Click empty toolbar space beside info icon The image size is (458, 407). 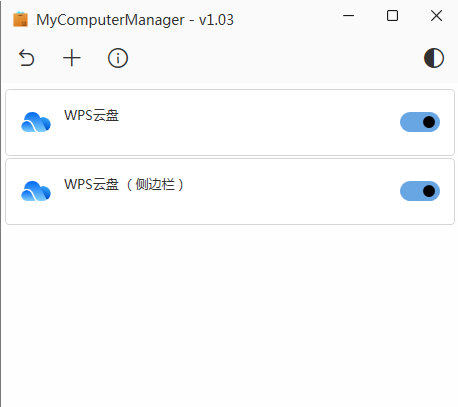pyautogui.click(x=267, y=58)
